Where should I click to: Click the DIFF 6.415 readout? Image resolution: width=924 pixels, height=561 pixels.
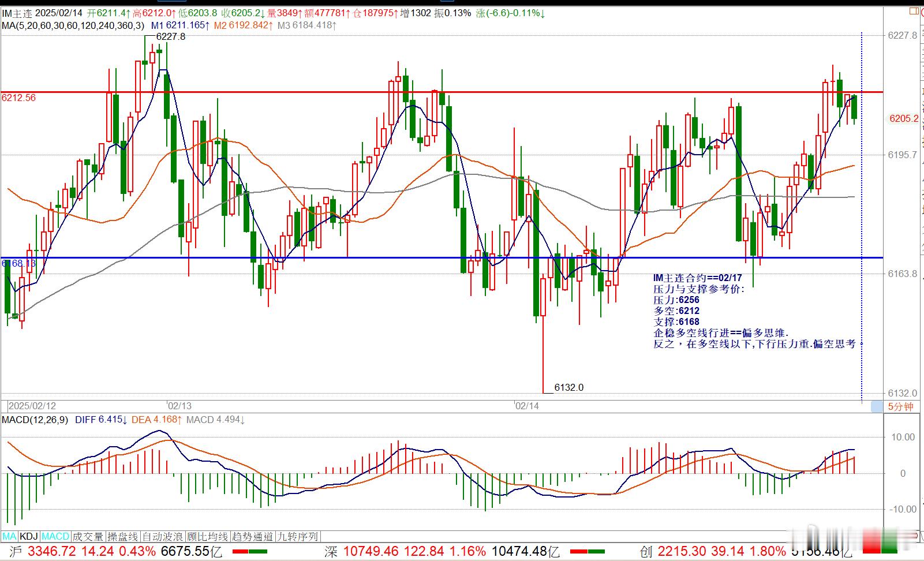101,420
